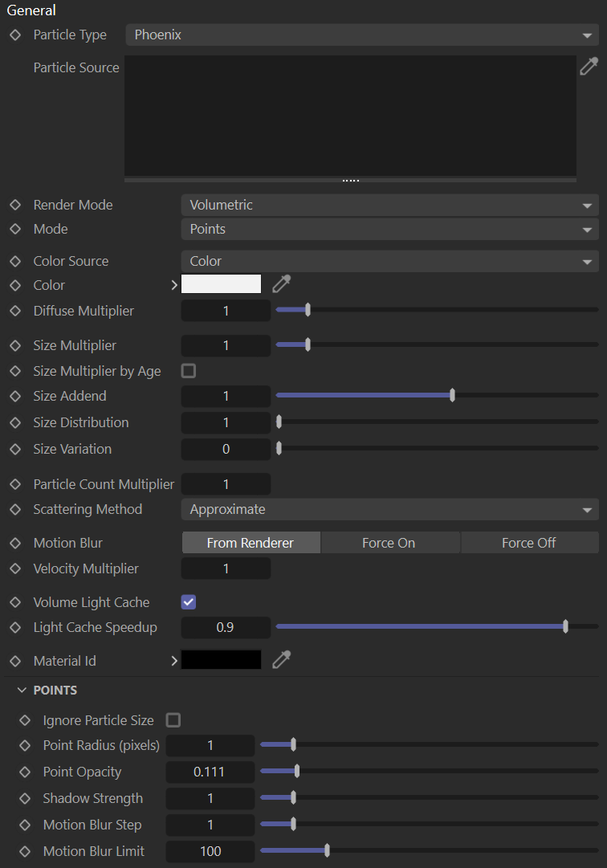Open the white Color swatch picker
607x868 pixels.
pos(222,284)
